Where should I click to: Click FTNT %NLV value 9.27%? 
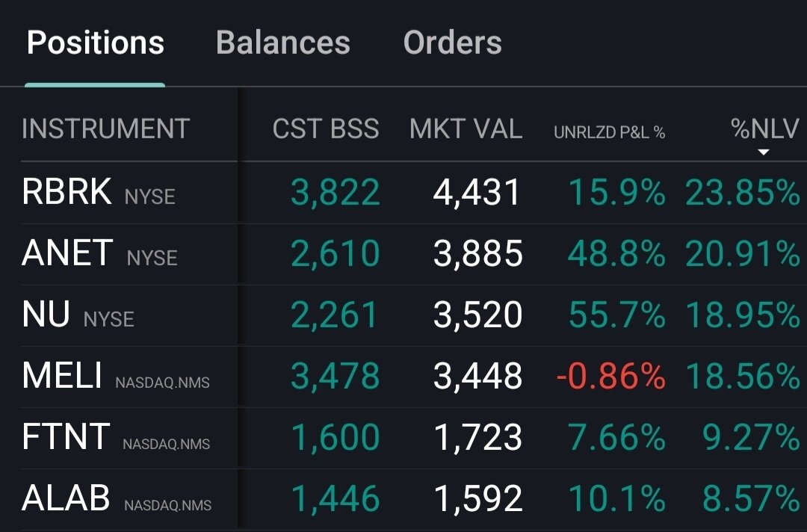(x=751, y=437)
